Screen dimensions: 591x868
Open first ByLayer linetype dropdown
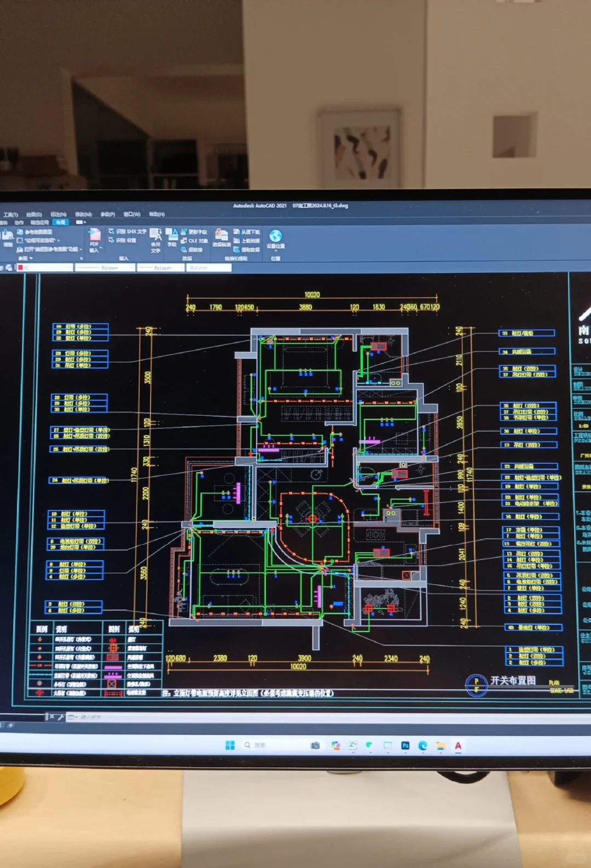[x=105, y=267]
